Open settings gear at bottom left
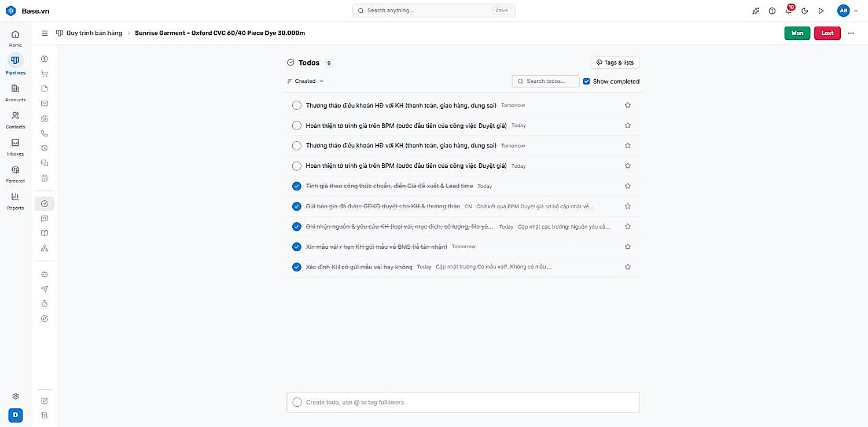 pyautogui.click(x=16, y=396)
